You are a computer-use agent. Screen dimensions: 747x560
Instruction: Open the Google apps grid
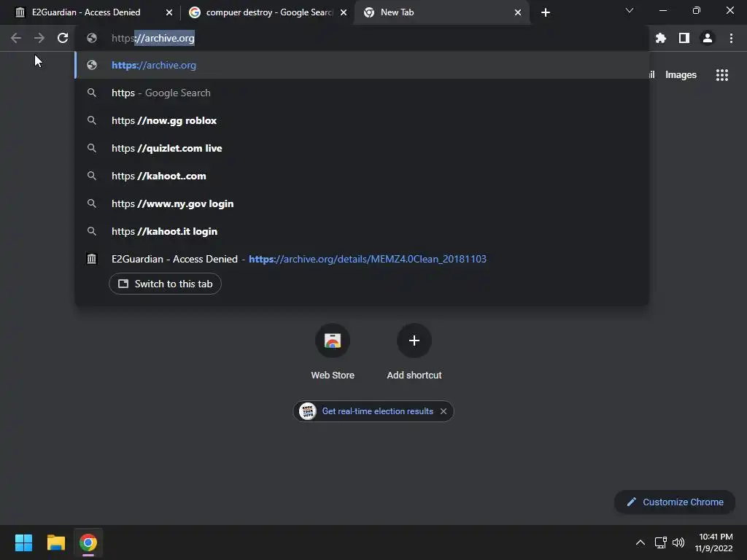722,75
